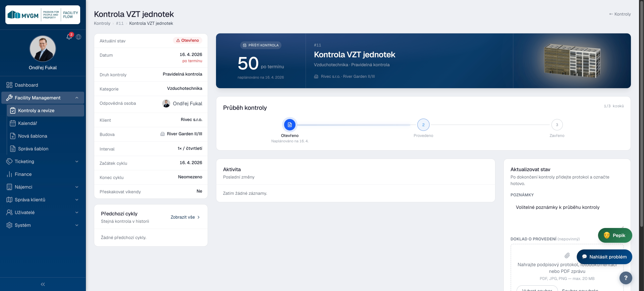
Task: Expand the Systém chevron
Action: tap(77, 225)
